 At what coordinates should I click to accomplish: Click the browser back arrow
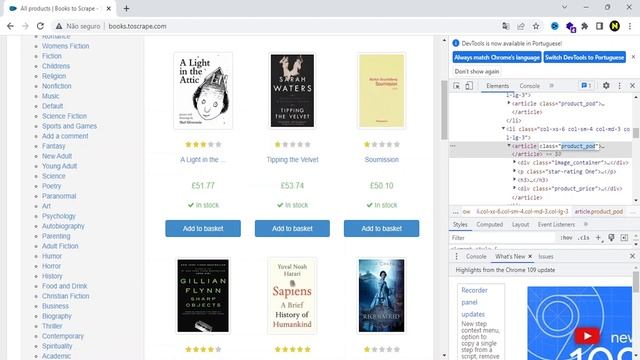tap(10, 26)
